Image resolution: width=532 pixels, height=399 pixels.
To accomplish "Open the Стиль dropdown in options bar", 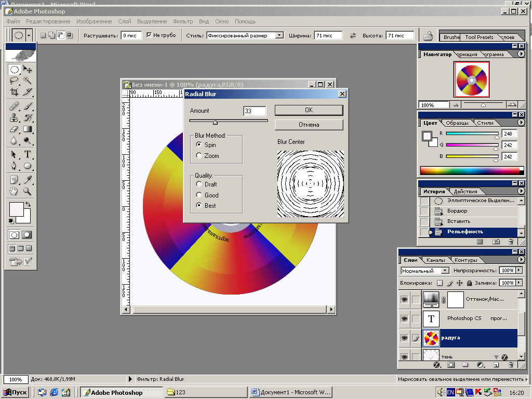I will [279, 35].
